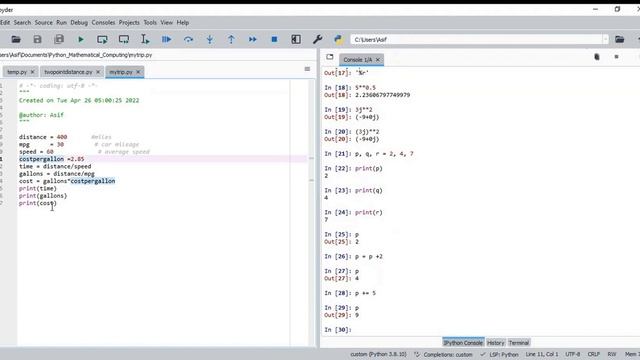Open the Projects menu
Viewport: 640px width, 360px height.
click(129, 22)
